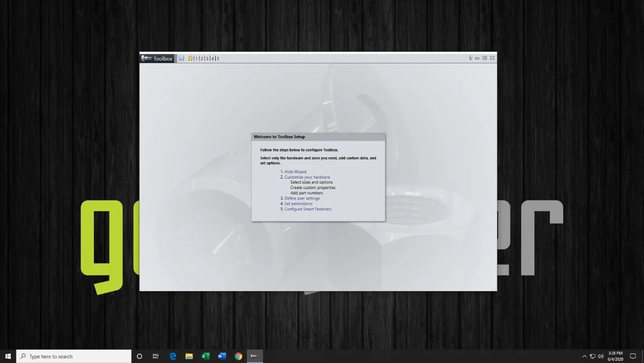644x363 pixels.
Task: Open the Set permissions link
Action: 298,204
